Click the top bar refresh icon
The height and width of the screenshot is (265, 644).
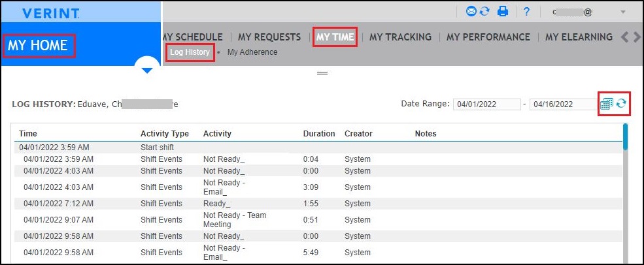pos(484,12)
